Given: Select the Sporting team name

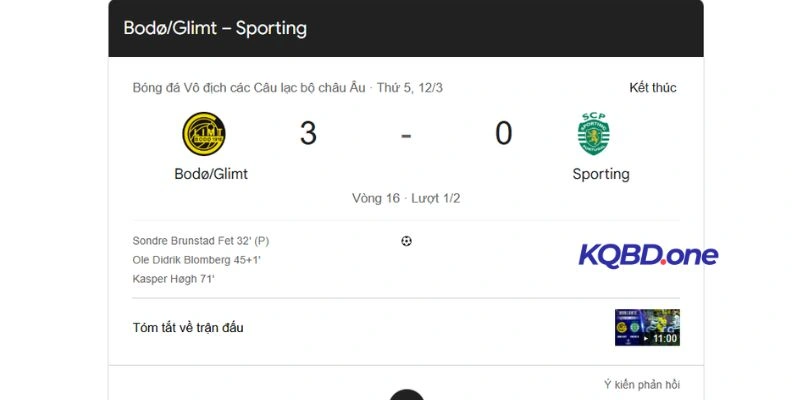Looking at the screenshot, I should [601, 174].
